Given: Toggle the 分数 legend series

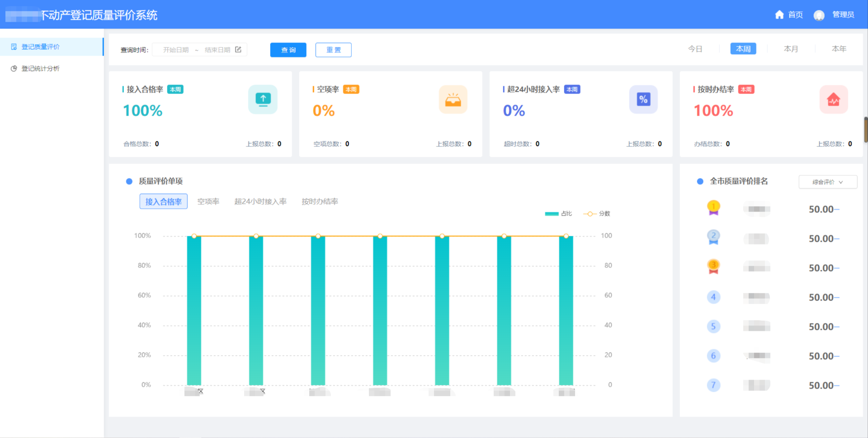Looking at the screenshot, I should point(597,214).
